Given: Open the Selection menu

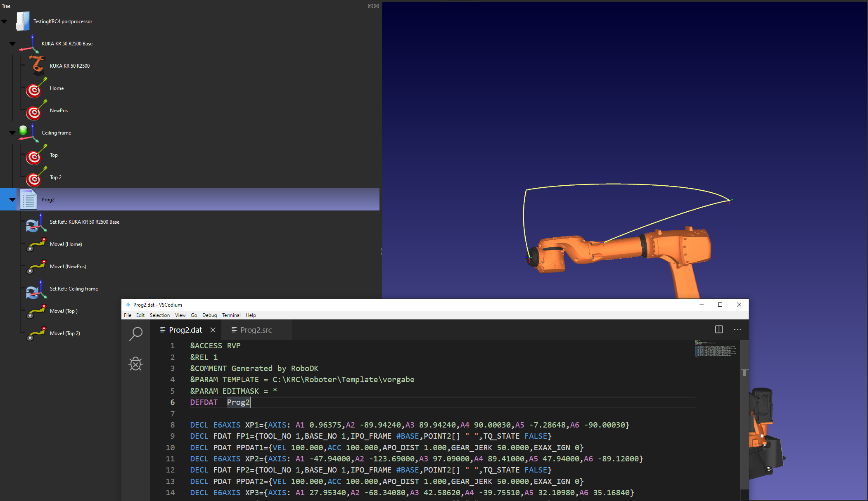Looking at the screenshot, I should pos(159,315).
